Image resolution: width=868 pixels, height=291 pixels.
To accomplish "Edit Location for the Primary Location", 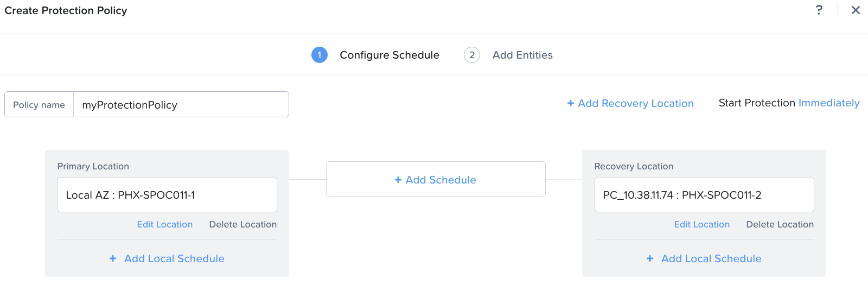I will click(164, 224).
